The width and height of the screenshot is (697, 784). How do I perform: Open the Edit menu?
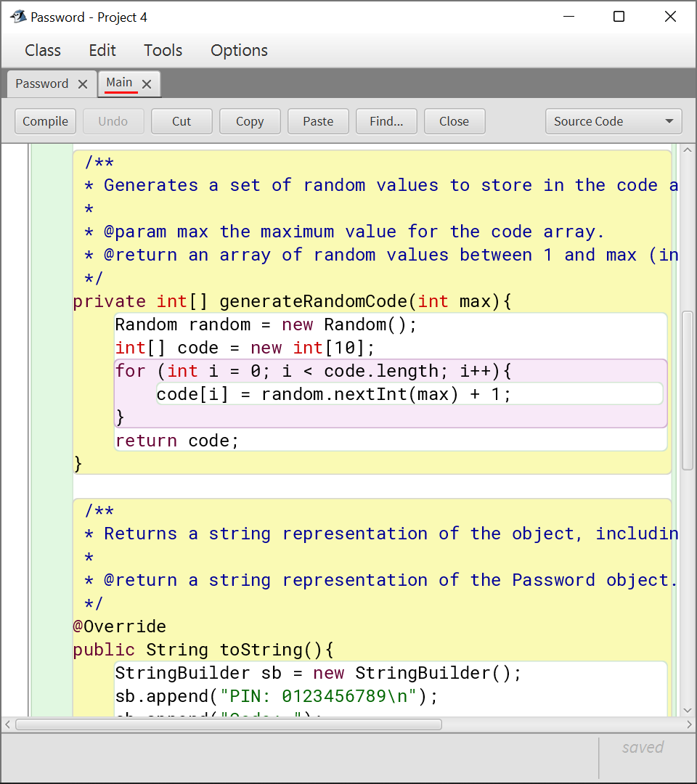[x=102, y=51]
